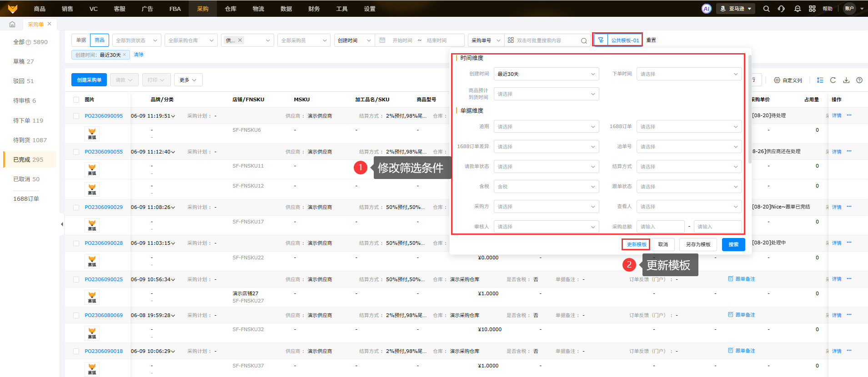Open the 全部采购仓库 dropdown
The width and height of the screenshot is (868, 377).
(x=191, y=40)
